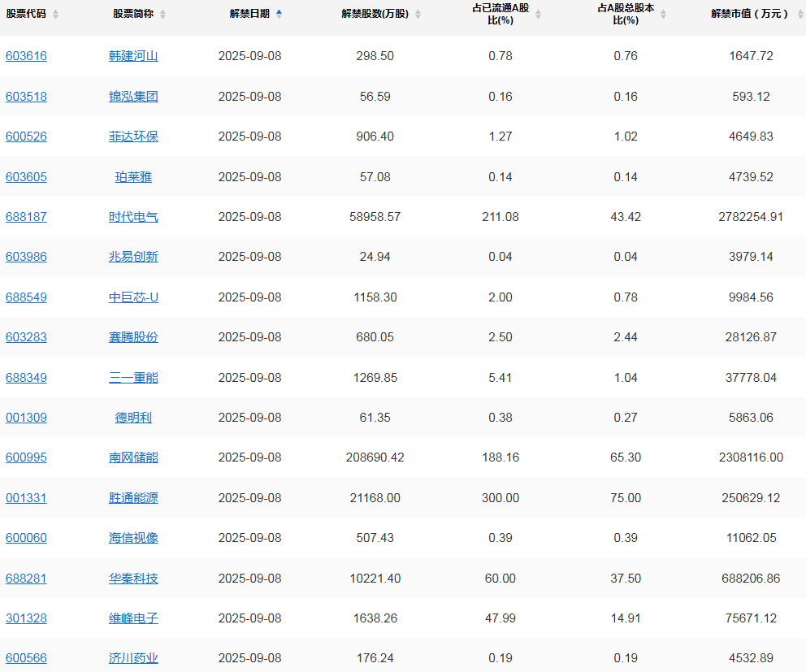Open stock code 603283 link
The height and width of the screenshot is (672, 806).
(26, 337)
